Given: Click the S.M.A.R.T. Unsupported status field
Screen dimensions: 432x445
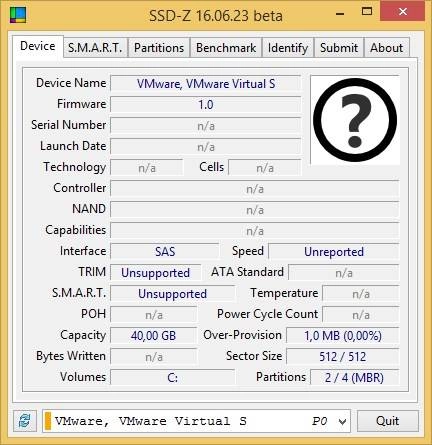Looking at the screenshot, I should [x=172, y=294].
